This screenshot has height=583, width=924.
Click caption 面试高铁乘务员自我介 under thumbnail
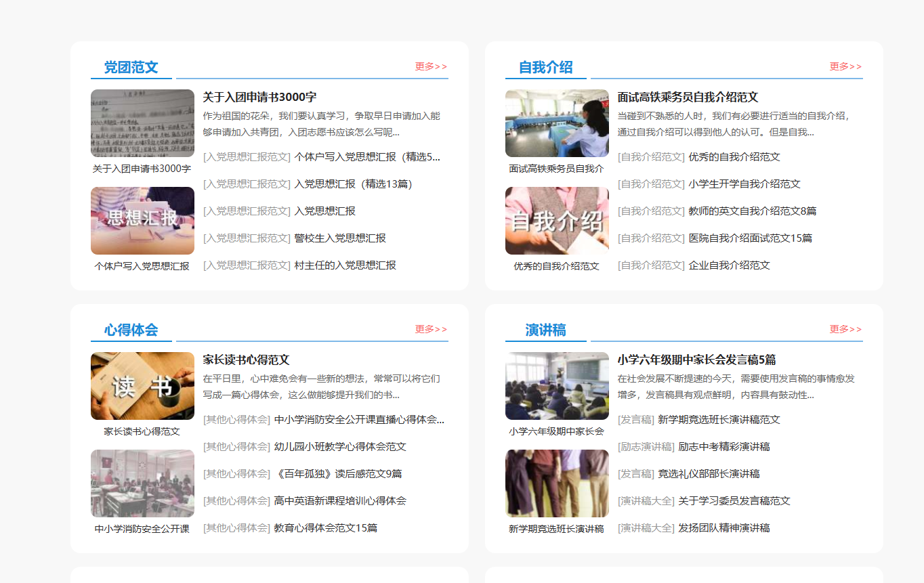click(x=556, y=169)
